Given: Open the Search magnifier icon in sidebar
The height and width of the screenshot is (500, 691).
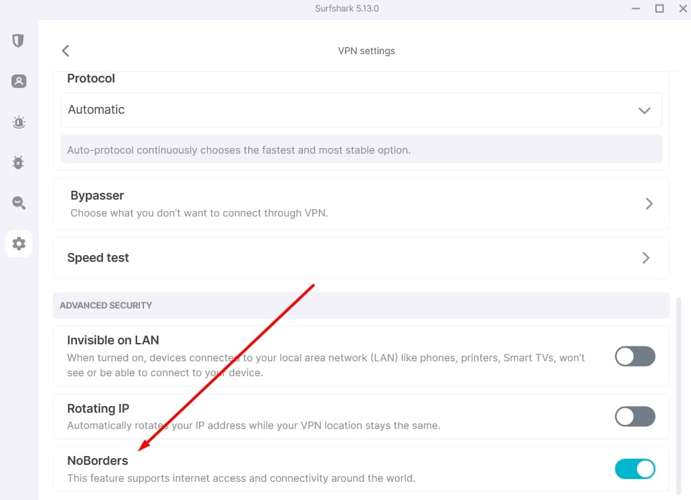Looking at the screenshot, I should pyautogui.click(x=18, y=203).
